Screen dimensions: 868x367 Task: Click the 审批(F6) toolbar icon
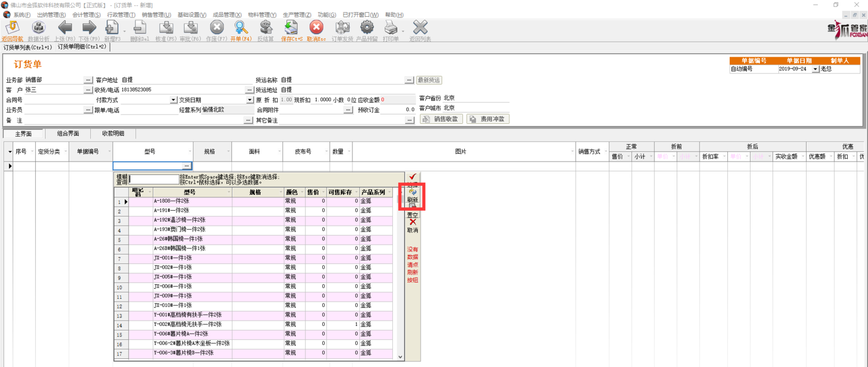pos(190,28)
